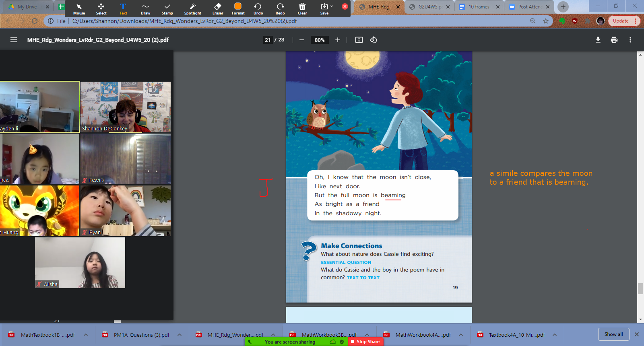Switch to the MHE_Rdg_ browser tab

379,7
